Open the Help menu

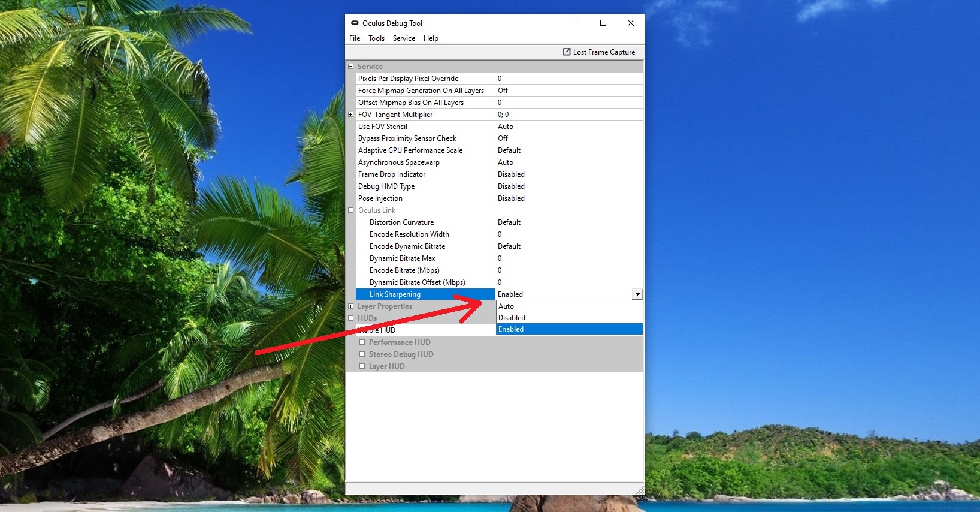431,38
